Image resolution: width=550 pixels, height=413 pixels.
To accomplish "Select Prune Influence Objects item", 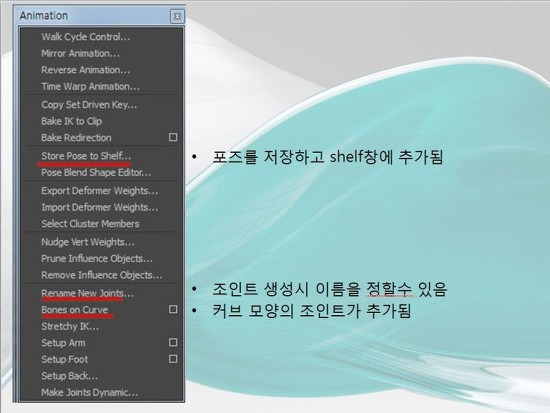I will [97, 258].
